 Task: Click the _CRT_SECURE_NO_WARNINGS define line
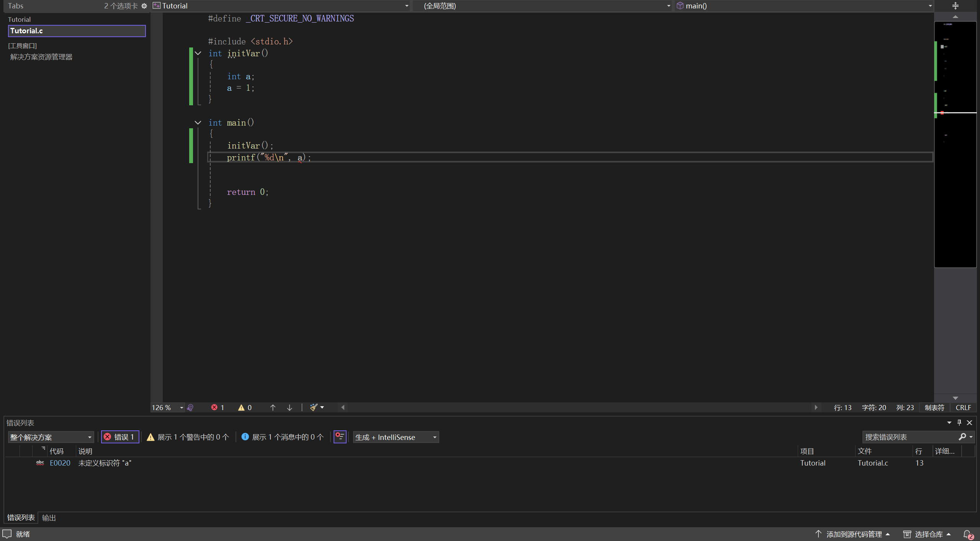pyautogui.click(x=281, y=18)
